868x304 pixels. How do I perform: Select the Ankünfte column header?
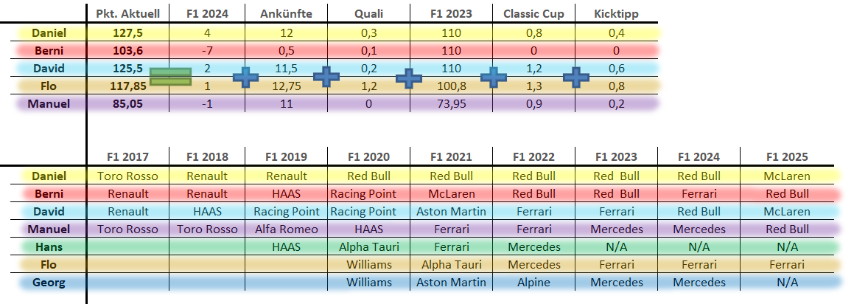click(287, 14)
